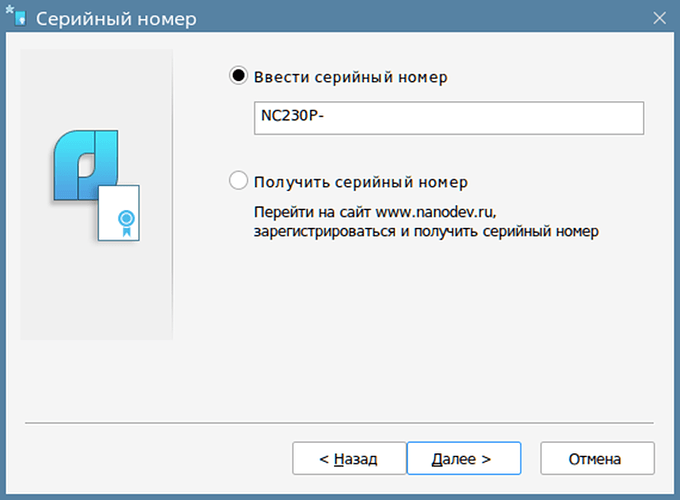680x500 pixels.
Task: Click the asterisk mark beside title icon
Action: pos(10,9)
